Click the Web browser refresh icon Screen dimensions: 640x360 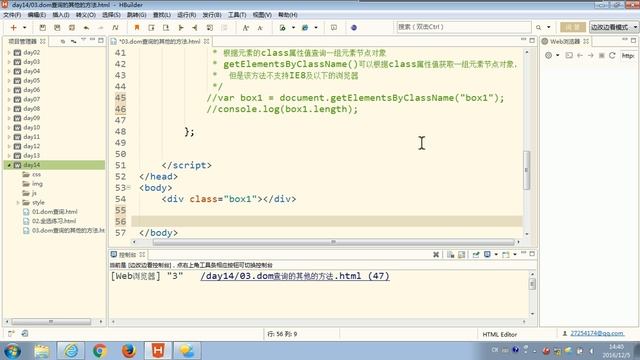(612, 55)
